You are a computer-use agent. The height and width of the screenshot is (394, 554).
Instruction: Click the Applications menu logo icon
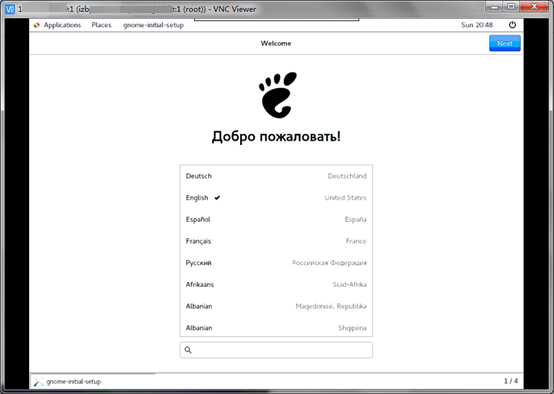coord(36,25)
